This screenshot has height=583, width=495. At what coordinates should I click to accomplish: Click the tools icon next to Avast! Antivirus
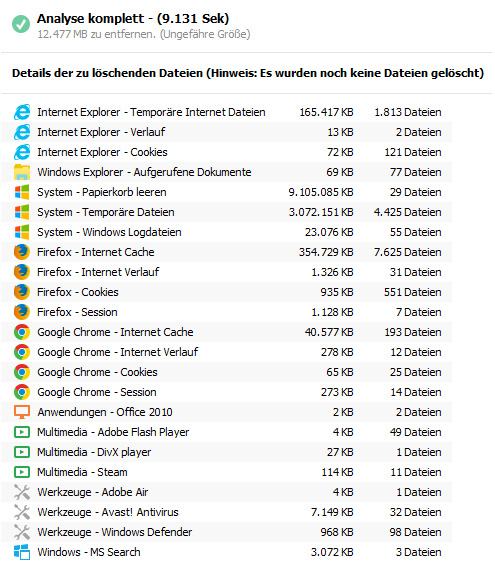coord(22,512)
